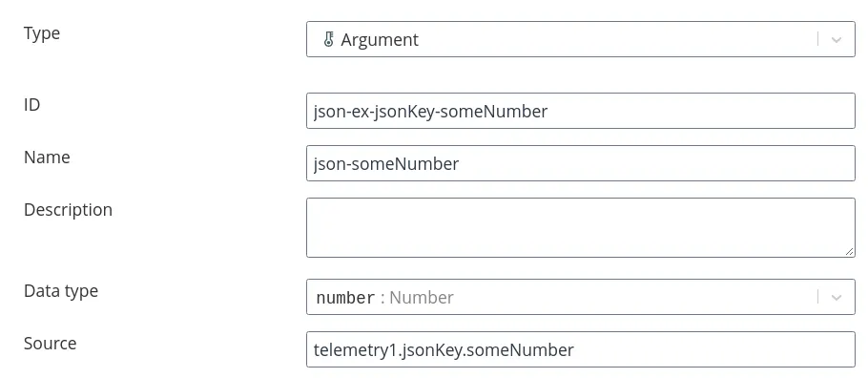
Task: Expand the Data type dropdown chevron
Action: 836,297
